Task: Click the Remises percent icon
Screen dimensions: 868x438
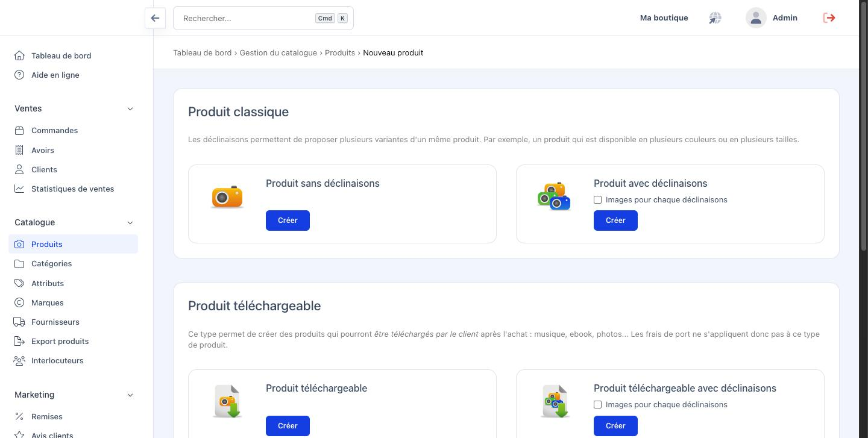Action: (x=19, y=417)
